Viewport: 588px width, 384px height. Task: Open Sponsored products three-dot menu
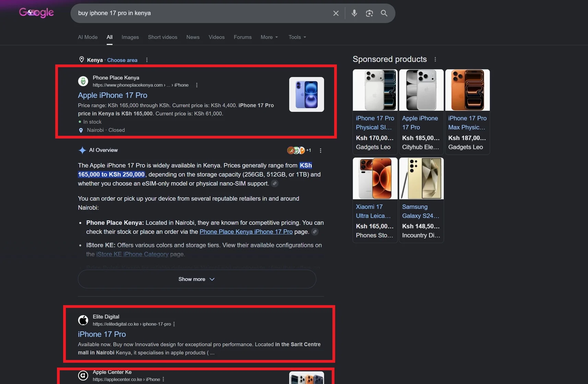435,59
